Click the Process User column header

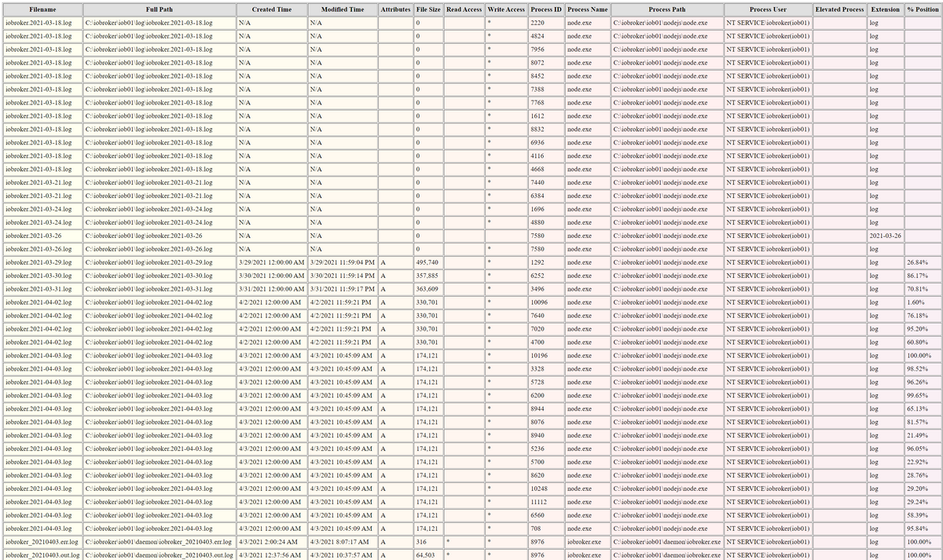click(768, 9)
